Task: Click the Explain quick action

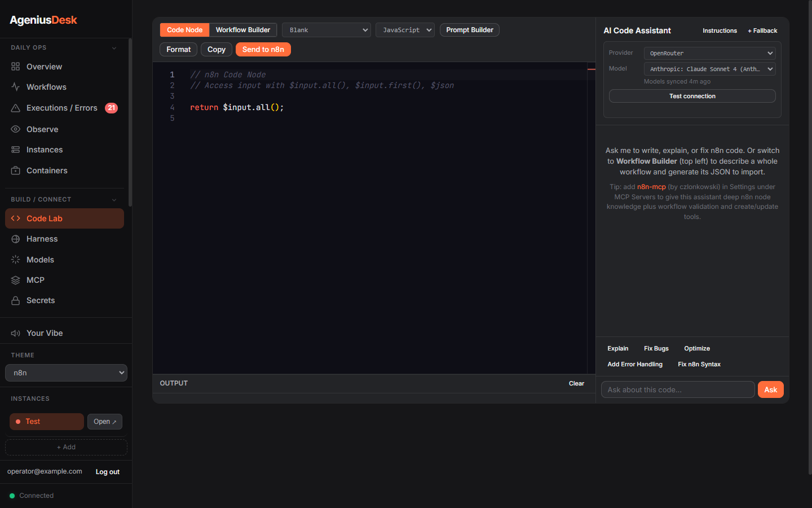Action: tap(618, 348)
